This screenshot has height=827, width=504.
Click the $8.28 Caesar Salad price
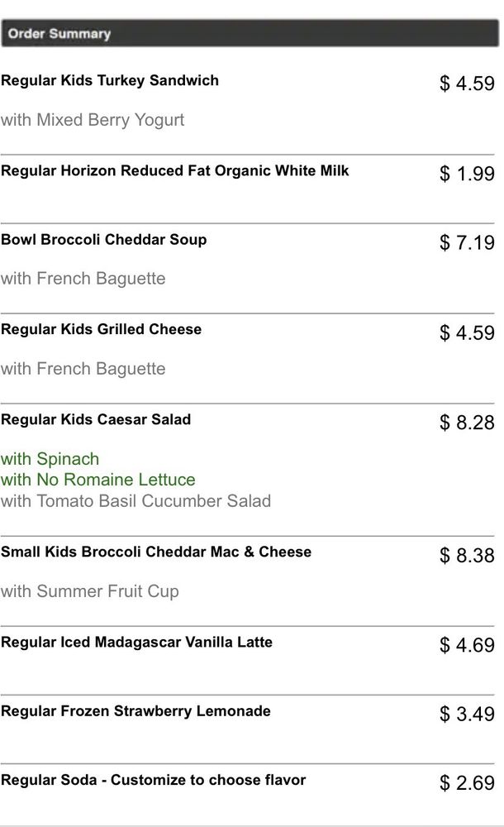point(467,423)
